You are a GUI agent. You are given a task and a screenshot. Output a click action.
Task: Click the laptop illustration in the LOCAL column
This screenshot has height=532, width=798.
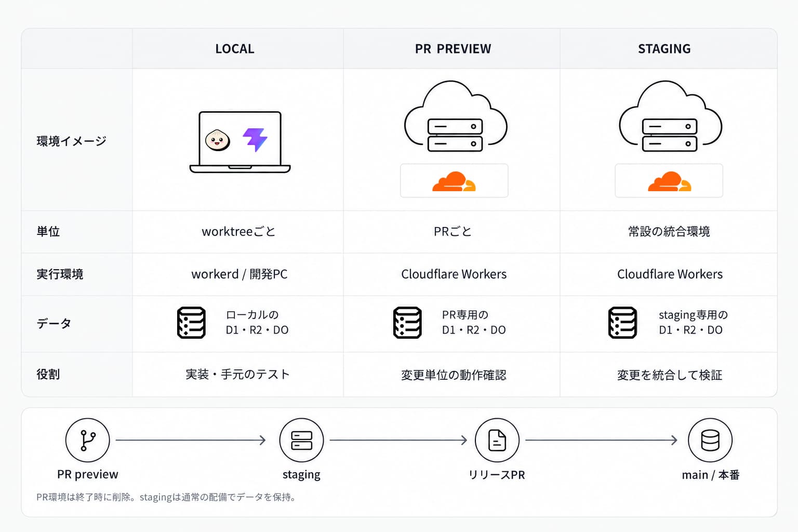(240, 142)
